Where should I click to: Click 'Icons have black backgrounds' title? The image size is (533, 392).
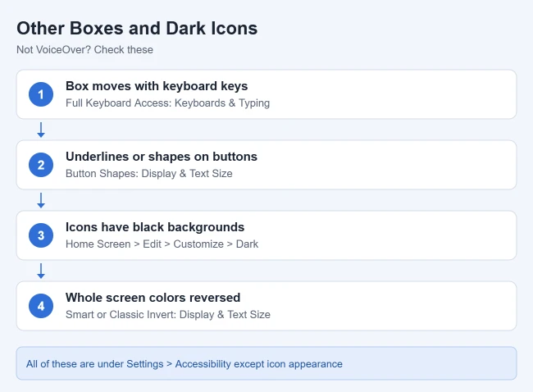[155, 227]
